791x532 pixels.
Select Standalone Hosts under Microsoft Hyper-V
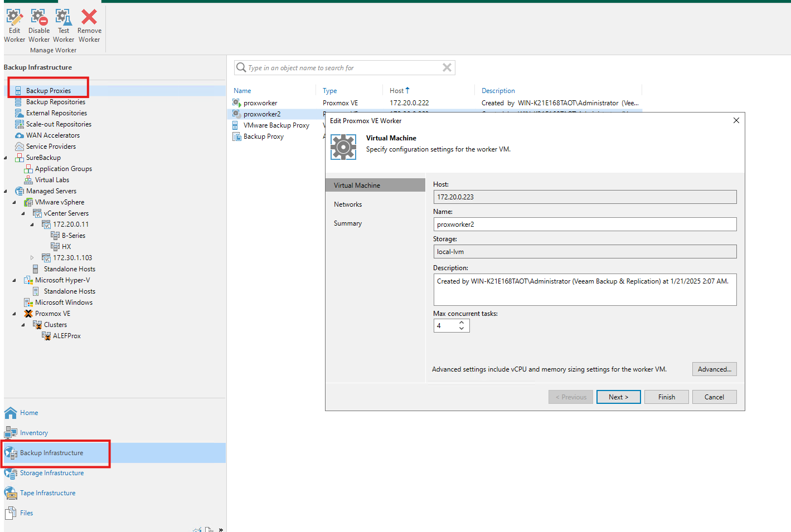click(70, 291)
